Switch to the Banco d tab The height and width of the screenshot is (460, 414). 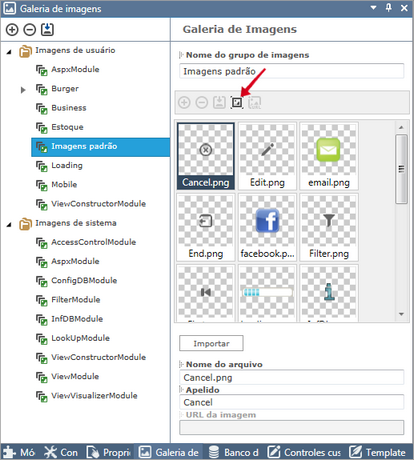click(x=233, y=452)
